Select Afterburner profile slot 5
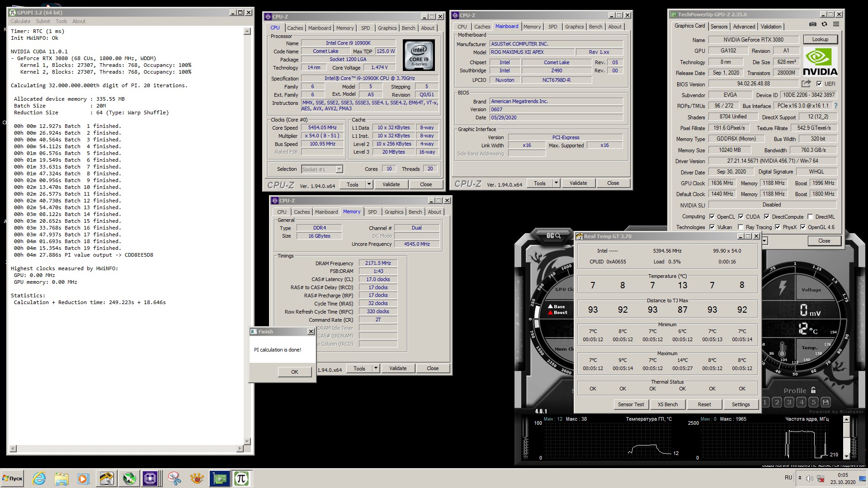 click(813, 402)
